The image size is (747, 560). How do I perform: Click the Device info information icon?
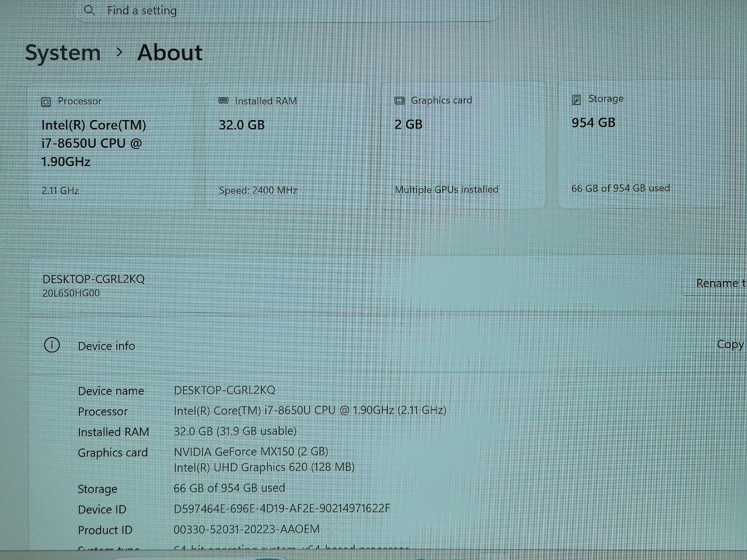52,345
